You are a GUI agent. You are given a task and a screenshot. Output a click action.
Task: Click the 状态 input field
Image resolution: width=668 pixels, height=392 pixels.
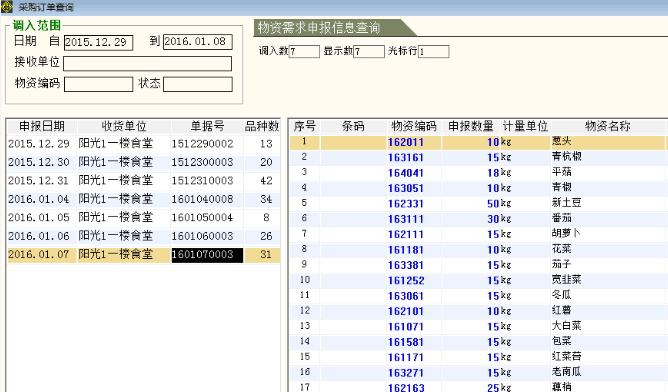click(198, 84)
